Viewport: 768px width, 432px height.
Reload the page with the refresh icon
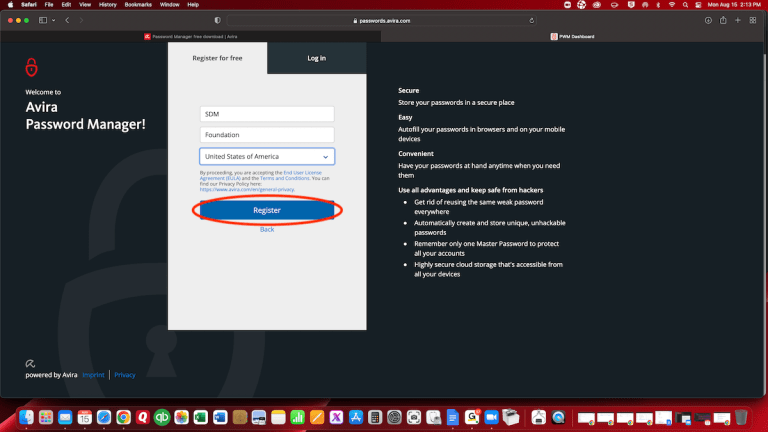pos(531,21)
